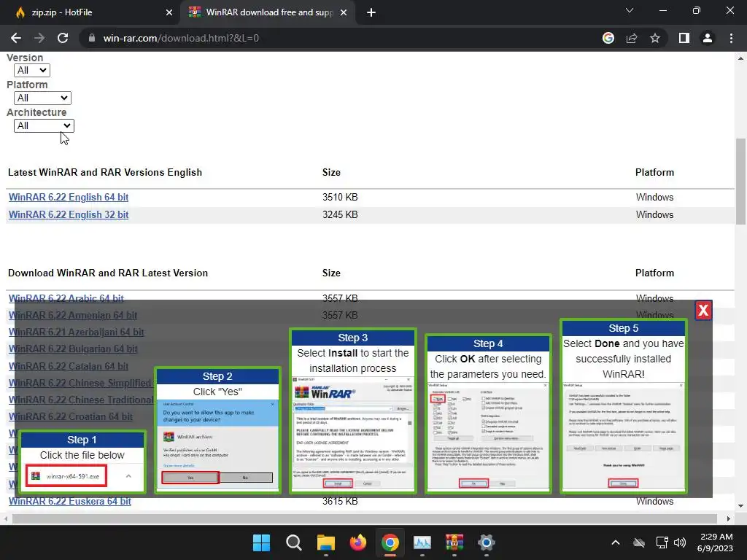This screenshot has width=747, height=560.
Task: Close the installation steps overlay
Action: 703,311
